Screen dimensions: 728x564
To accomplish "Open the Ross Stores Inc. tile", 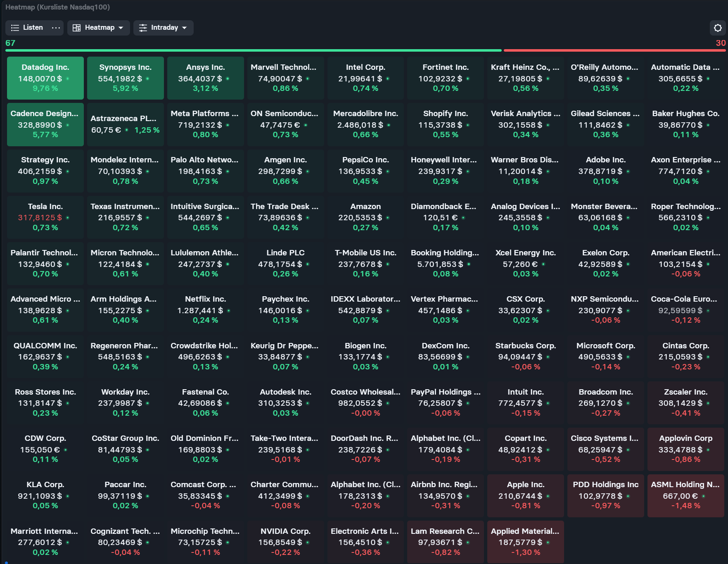I will [x=45, y=403].
